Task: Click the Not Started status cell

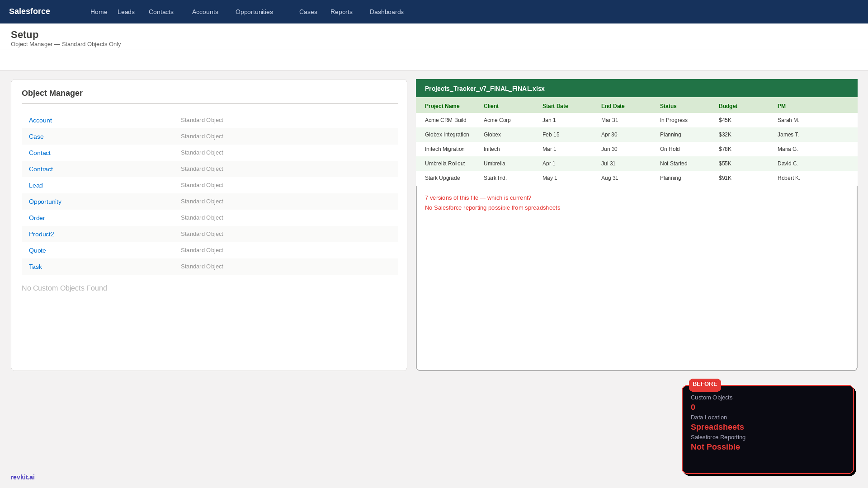Action: tap(674, 164)
